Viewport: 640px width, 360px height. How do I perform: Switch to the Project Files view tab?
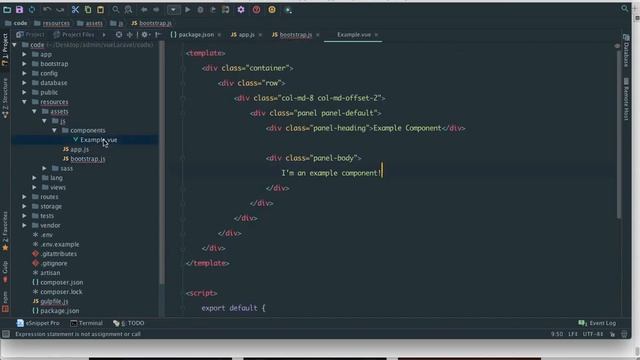coord(73,35)
